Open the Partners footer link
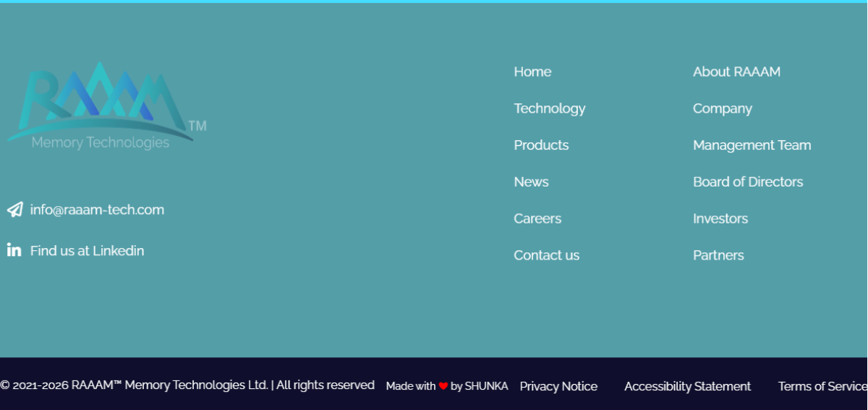Screen dimensions: 868x410 pyautogui.click(x=718, y=255)
